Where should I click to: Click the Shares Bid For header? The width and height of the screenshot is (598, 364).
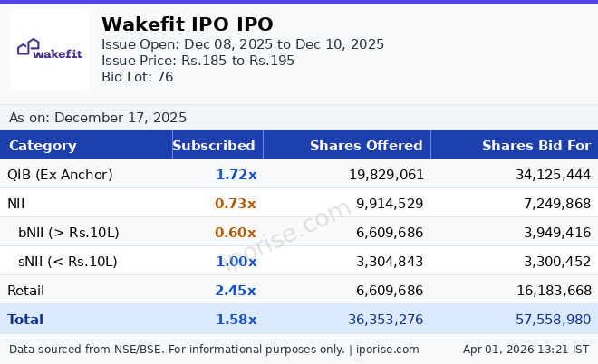pyautogui.click(x=535, y=146)
